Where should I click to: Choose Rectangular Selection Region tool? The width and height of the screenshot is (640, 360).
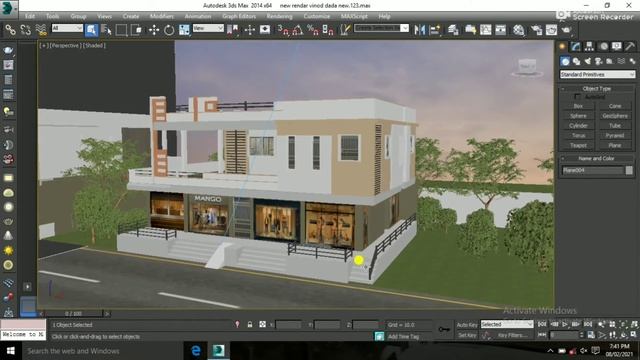coord(121,30)
